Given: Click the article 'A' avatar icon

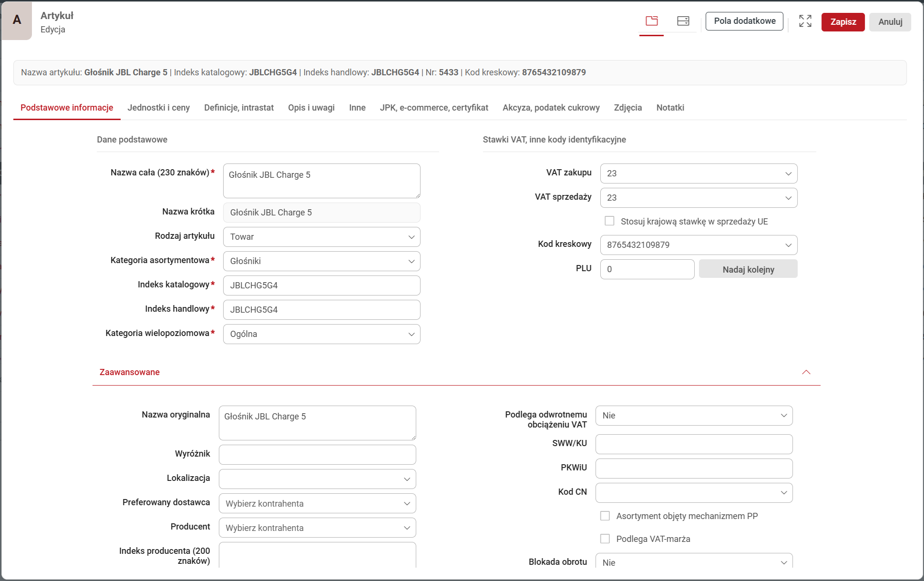Looking at the screenshot, I should click(x=17, y=20).
